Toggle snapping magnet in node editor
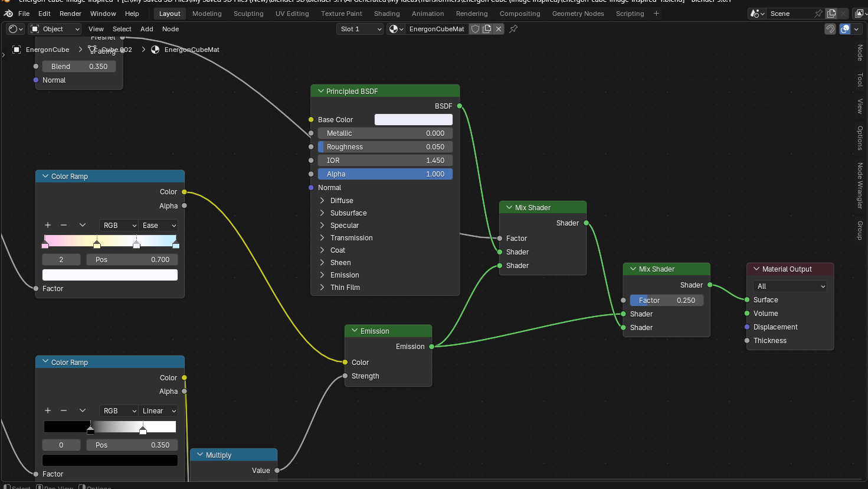 tap(830, 29)
